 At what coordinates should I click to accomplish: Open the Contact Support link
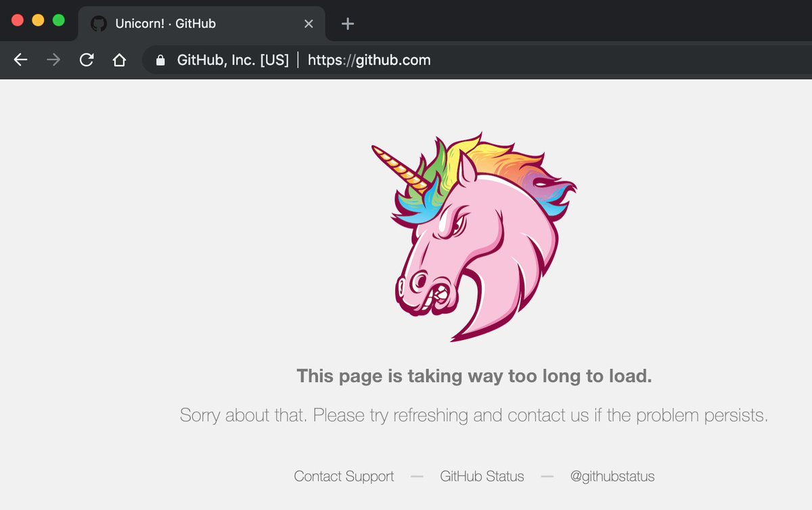coord(344,476)
